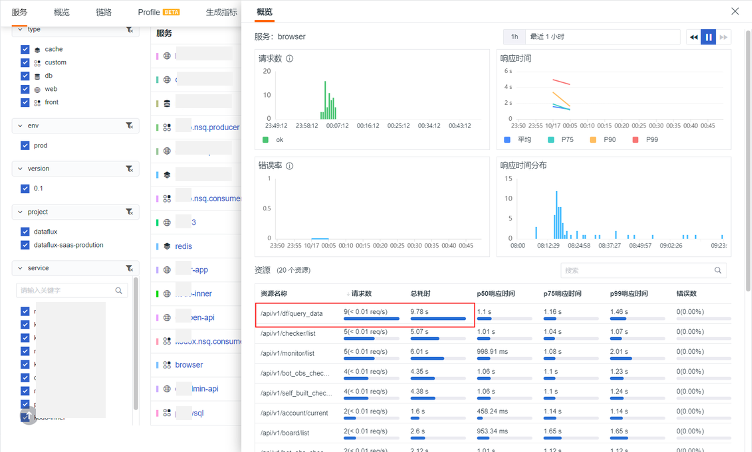Viewport: 752px width, 452px height.
Task: Toggle the P90 legend swatch
Action: [593, 140]
